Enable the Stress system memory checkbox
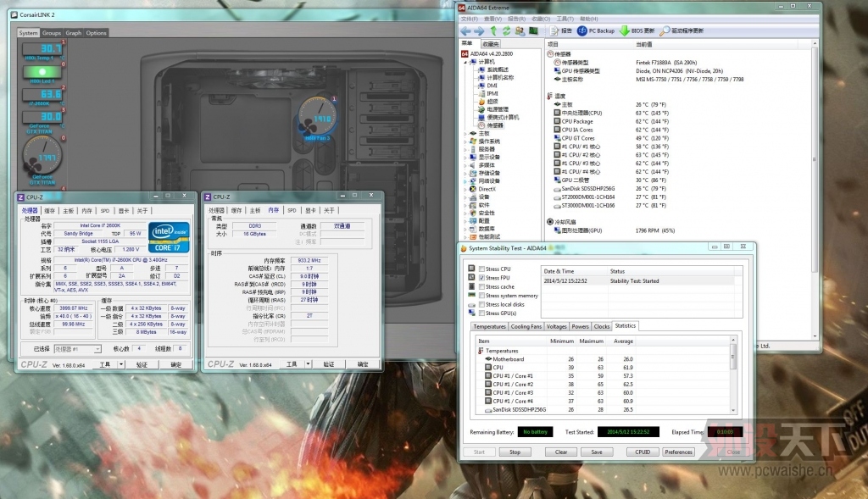Screen dimensions: 868x499 pyautogui.click(x=481, y=296)
